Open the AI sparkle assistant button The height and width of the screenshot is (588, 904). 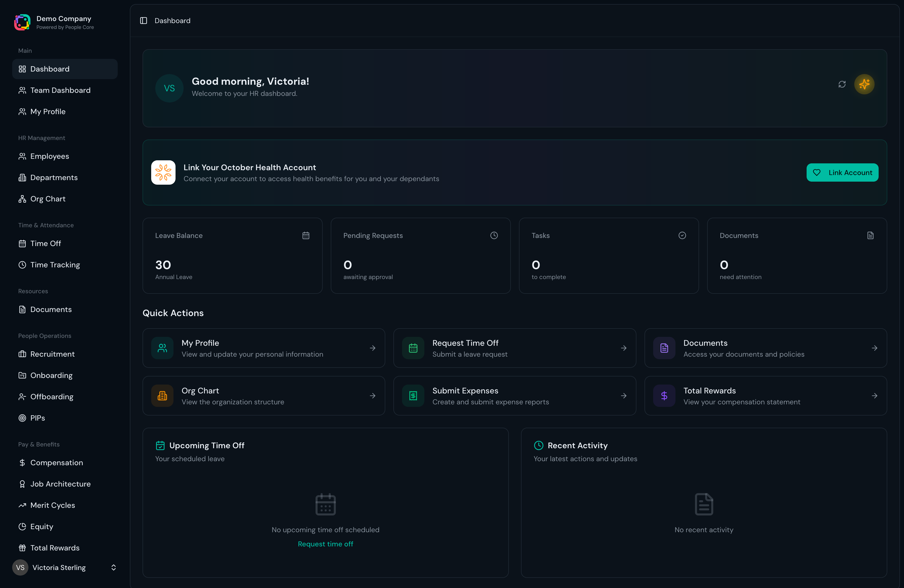click(x=864, y=84)
